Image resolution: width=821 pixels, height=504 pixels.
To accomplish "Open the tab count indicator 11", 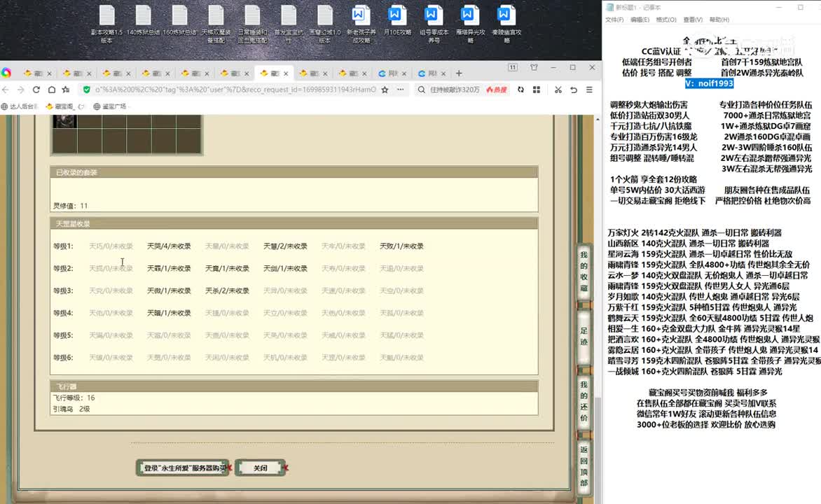I will click(x=513, y=67).
